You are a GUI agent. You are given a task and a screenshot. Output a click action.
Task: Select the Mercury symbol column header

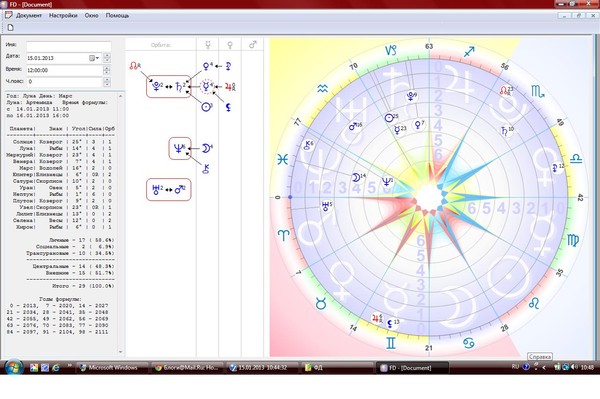coord(208,45)
